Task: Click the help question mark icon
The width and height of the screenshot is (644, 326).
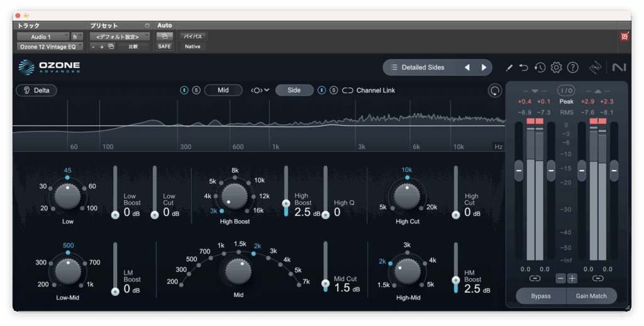Action: point(572,67)
